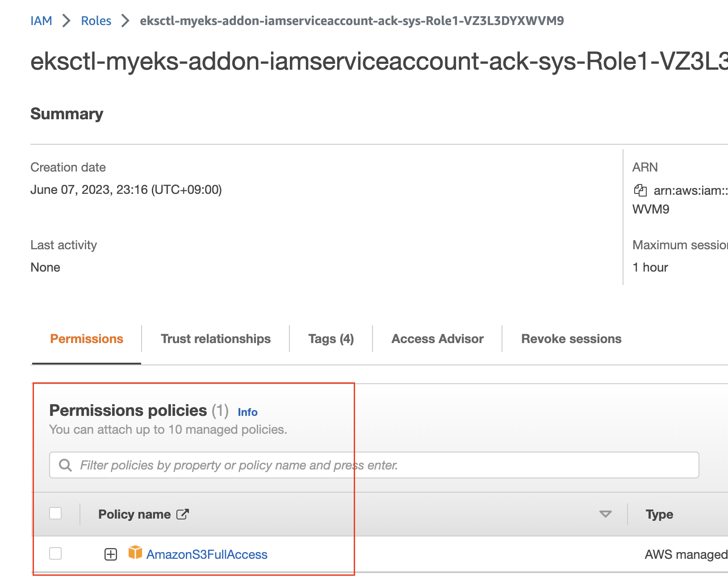Click the breadcrumb chevron after IAM

coord(67,21)
